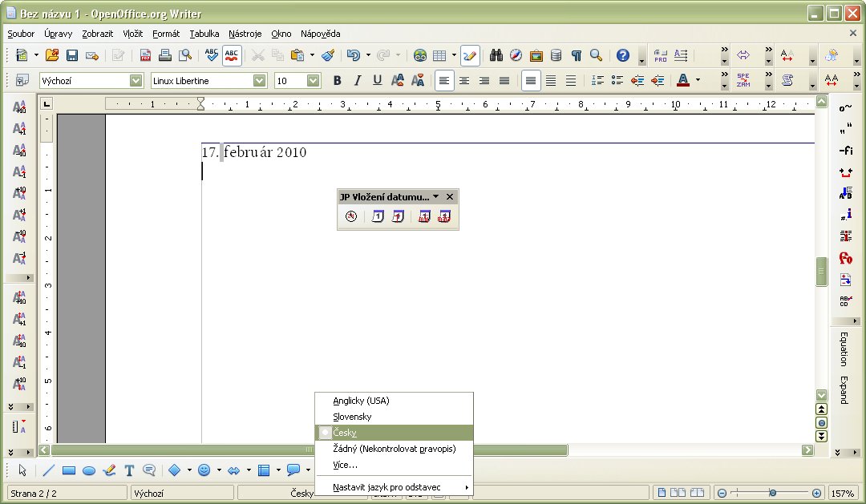Click the clock icon in JP Vložení datumu toolbar
The height and width of the screenshot is (504, 866).
pyautogui.click(x=351, y=216)
